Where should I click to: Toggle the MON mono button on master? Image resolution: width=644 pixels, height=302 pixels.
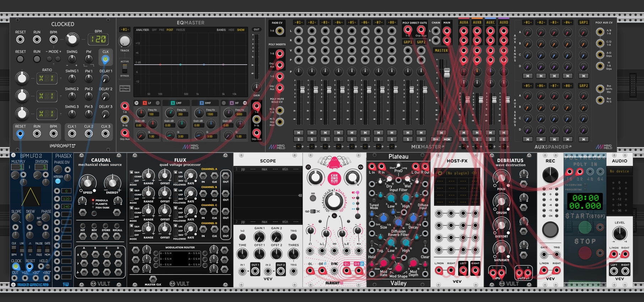447,139
